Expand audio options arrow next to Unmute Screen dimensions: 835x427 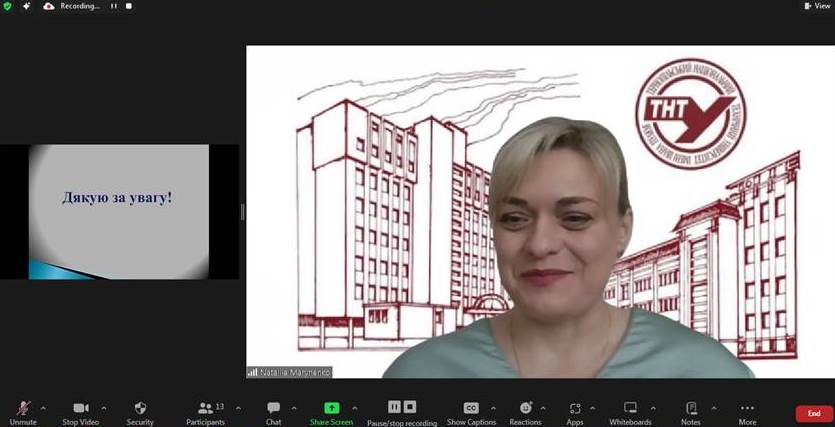click(x=43, y=408)
